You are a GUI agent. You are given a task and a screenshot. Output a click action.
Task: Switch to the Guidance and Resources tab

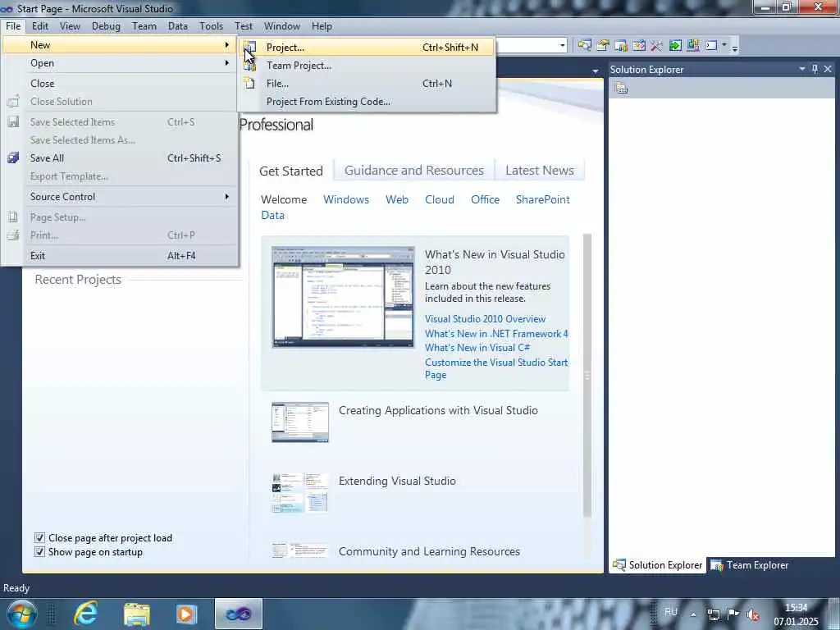point(414,171)
